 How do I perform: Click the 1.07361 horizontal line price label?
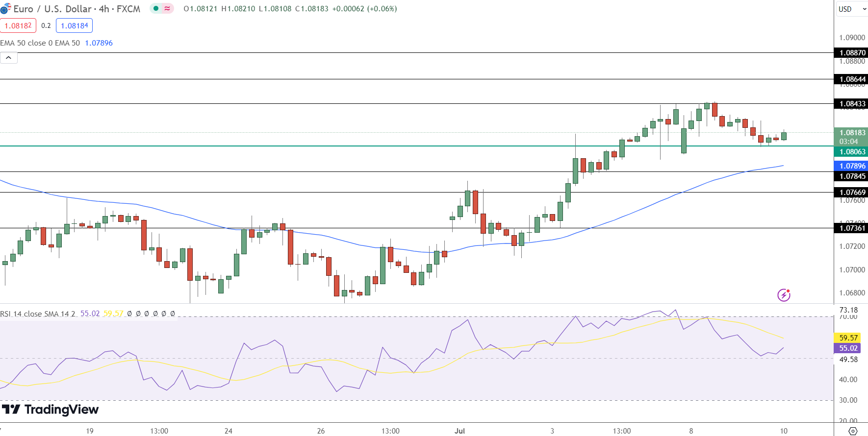pyautogui.click(x=852, y=228)
